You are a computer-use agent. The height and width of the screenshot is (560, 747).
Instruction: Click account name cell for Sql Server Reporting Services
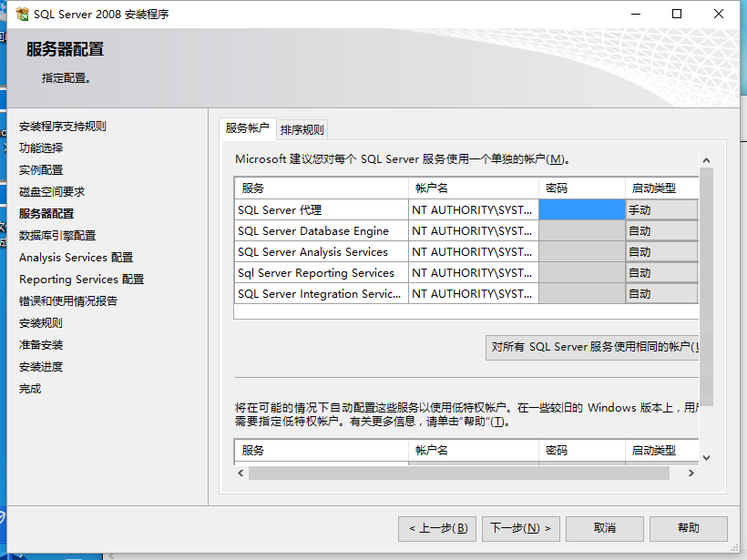coord(474,273)
